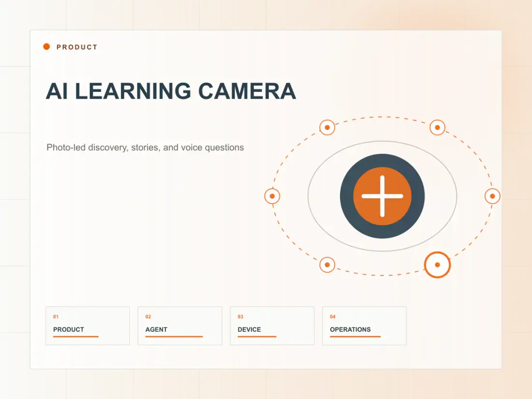Open the 04 OPERATIONS section card

coord(364,325)
